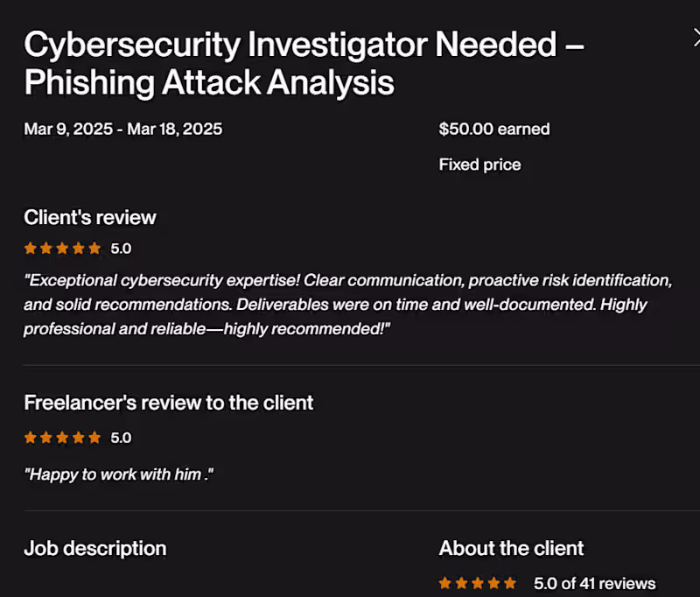The height and width of the screenshot is (597, 700).
Task: Select the fourth star of Freelancer's rating
Action: pos(80,437)
